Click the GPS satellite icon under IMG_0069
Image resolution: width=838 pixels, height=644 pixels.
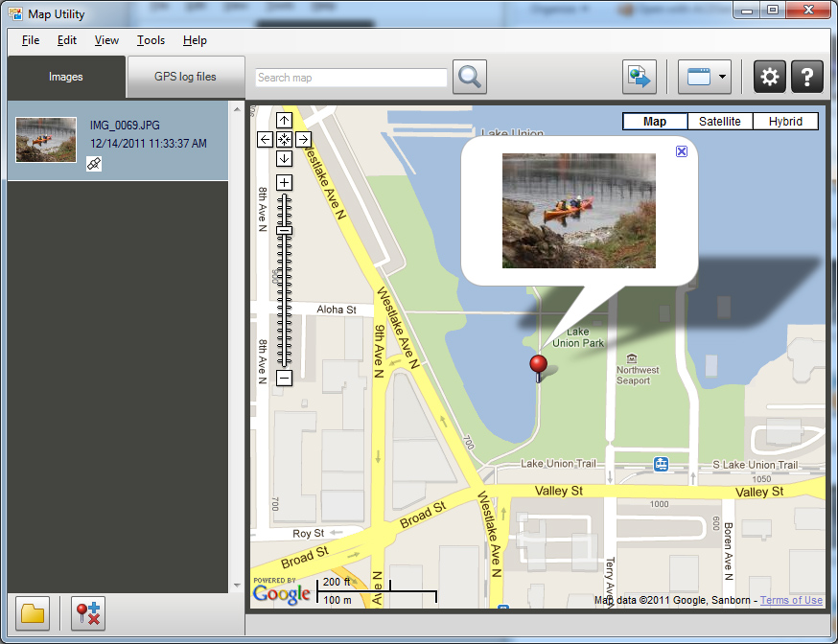coord(94,164)
